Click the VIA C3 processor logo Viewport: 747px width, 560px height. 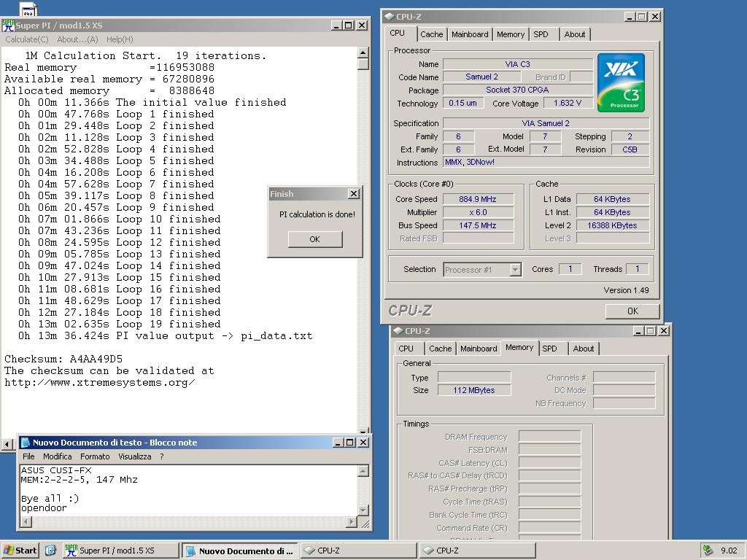click(x=621, y=83)
